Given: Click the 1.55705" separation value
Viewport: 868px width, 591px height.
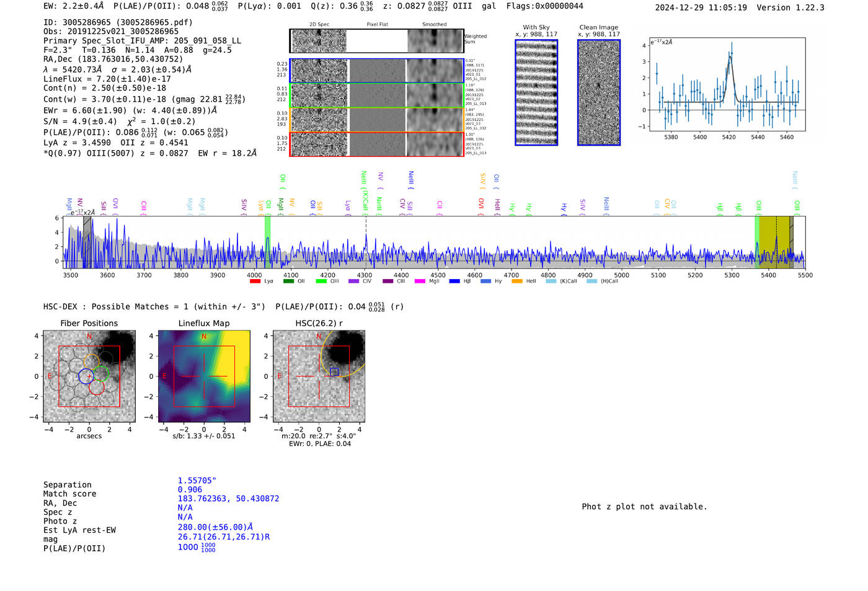Looking at the screenshot, I should 197,481.
